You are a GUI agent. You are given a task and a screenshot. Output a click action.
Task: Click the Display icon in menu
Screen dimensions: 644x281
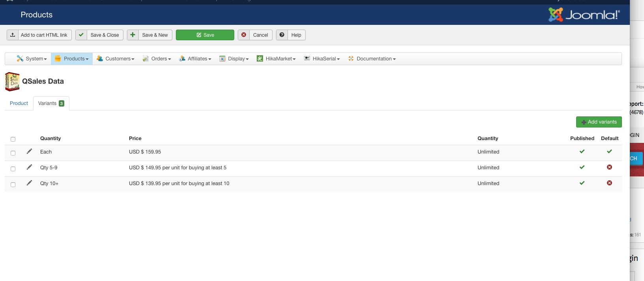point(222,58)
